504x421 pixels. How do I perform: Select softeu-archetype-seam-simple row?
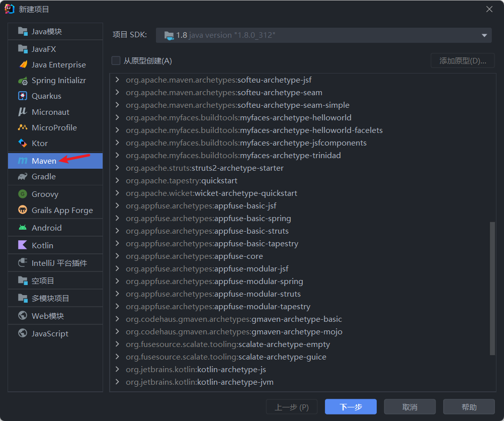pos(302,105)
